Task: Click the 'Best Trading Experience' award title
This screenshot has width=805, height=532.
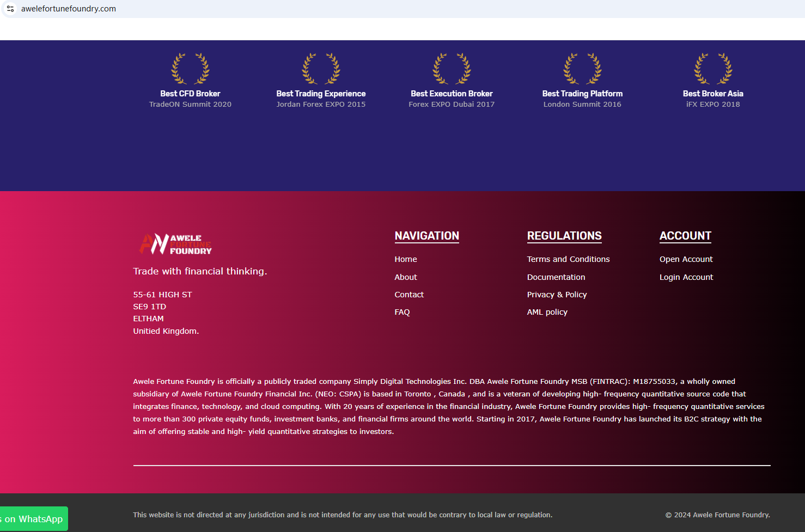Action: pyautogui.click(x=321, y=94)
